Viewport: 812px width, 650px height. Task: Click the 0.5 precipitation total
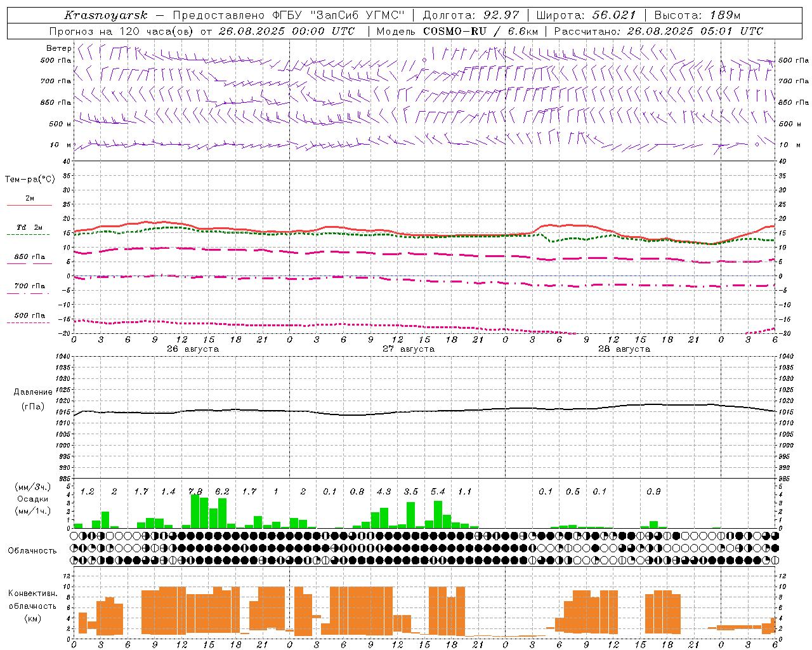point(573,492)
